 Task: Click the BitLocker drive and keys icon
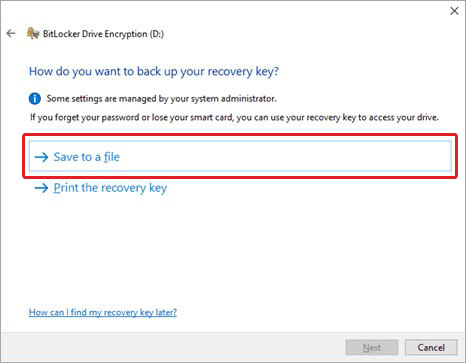pos(33,33)
